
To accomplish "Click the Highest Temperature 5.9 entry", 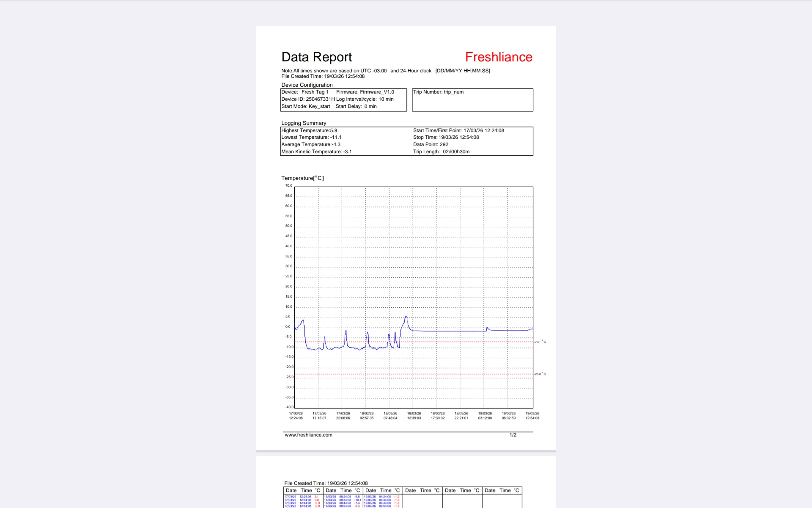I will (x=309, y=130).
